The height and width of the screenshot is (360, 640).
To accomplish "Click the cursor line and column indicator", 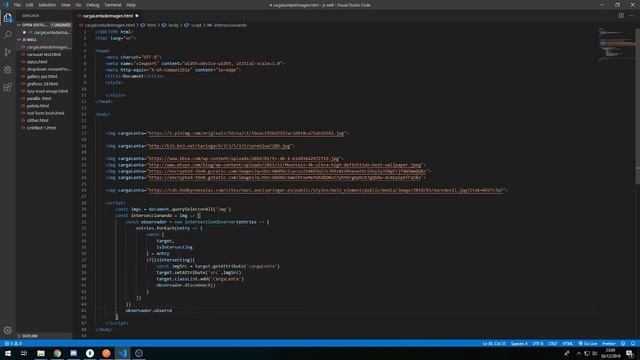I will [x=493, y=344].
